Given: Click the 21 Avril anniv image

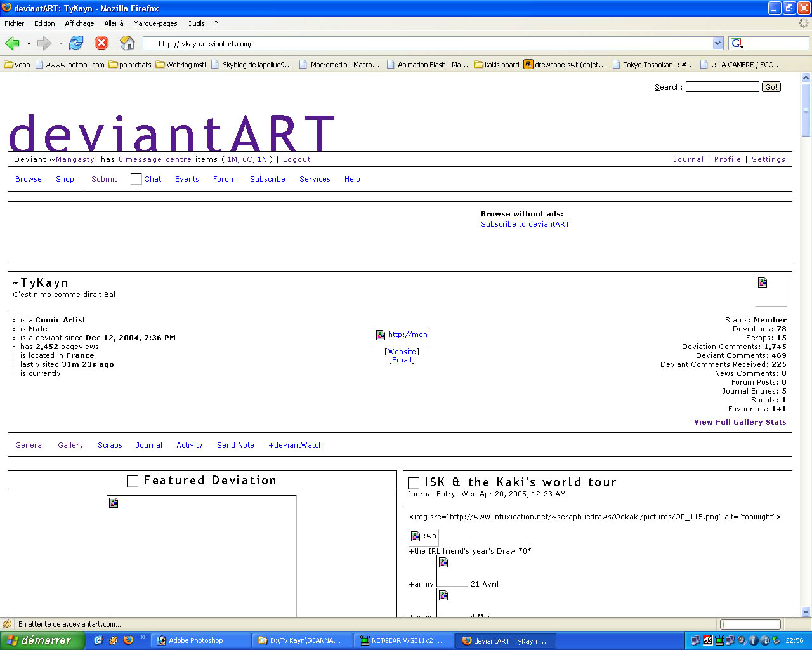Looking at the screenshot, I should point(452,571).
